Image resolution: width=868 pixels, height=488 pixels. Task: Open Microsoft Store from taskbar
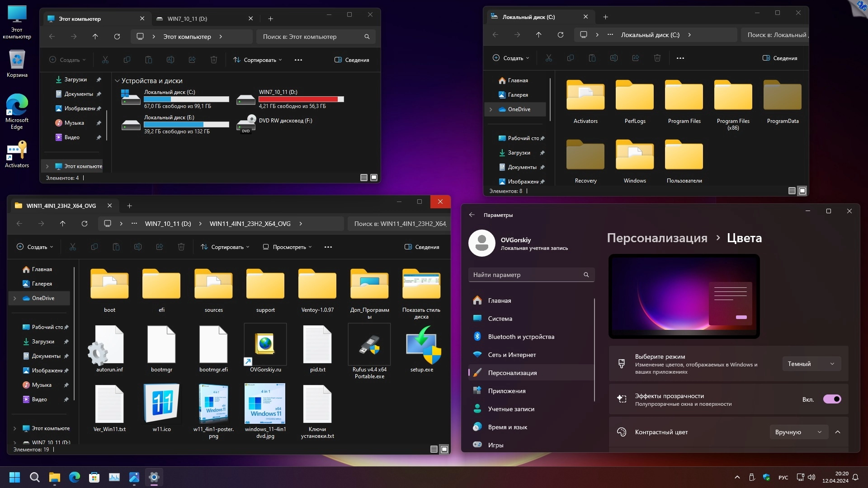pos(94,477)
